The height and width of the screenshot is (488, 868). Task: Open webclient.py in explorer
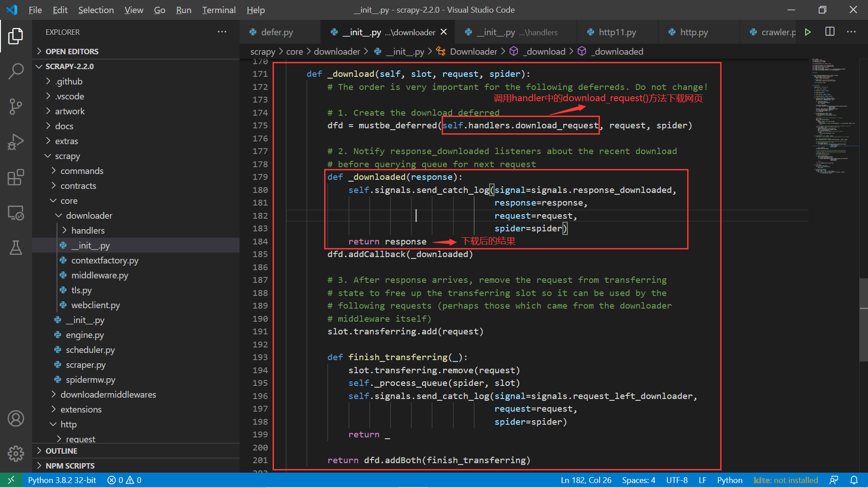click(x=136, y=305)
